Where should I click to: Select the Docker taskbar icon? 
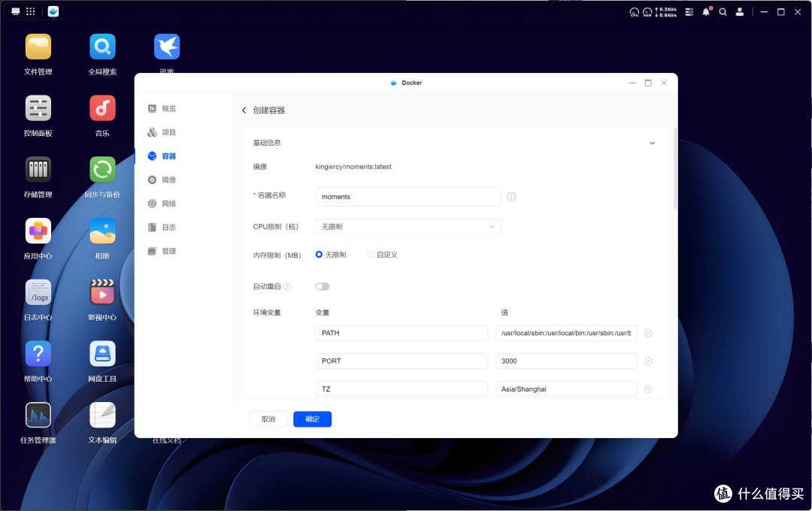tap(53, 11)
